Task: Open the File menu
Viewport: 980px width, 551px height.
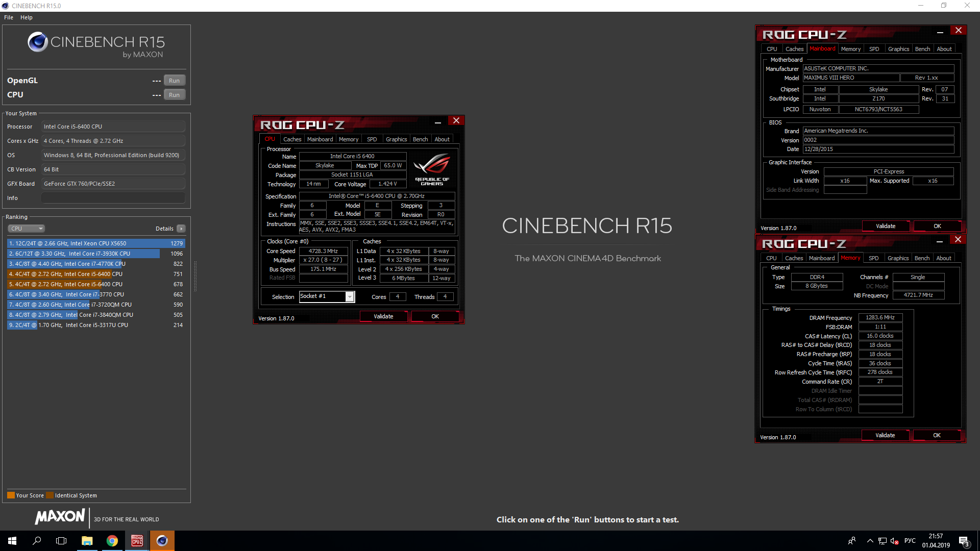Action: [x=9, y=17]
